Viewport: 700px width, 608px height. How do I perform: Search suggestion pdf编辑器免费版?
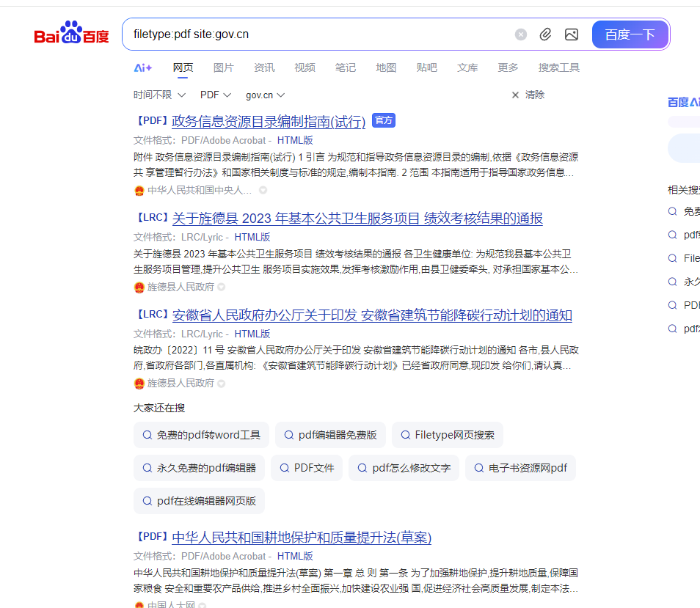click(330, 435)
